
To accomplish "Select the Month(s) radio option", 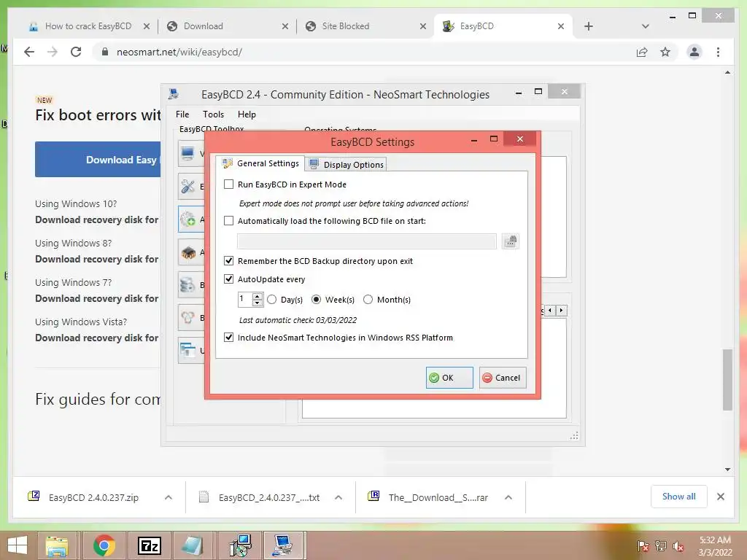I will (x=368, y=300).
